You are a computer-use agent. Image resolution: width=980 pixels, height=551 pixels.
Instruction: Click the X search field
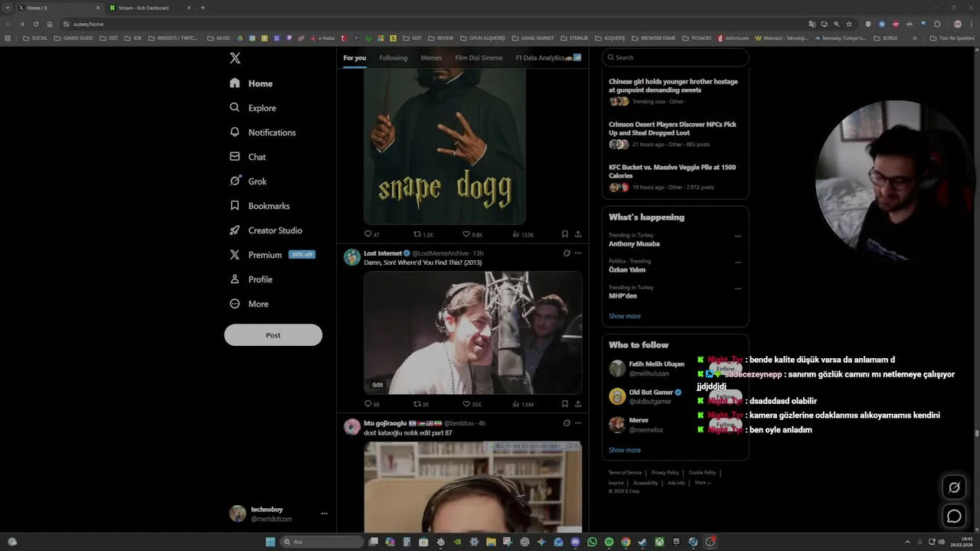click(x=675, y=57)
